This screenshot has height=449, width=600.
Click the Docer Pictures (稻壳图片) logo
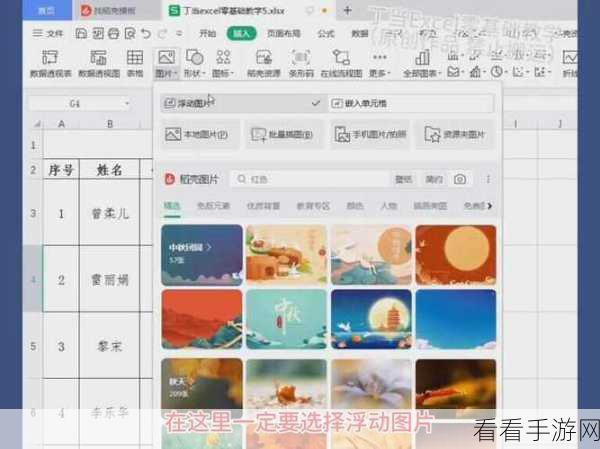click(x=191, y=179)
